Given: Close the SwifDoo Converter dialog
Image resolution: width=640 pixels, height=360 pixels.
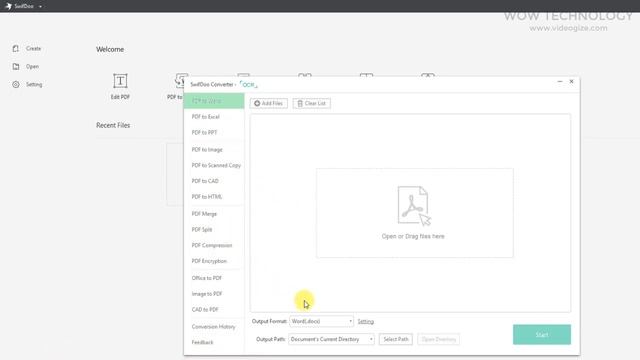Looking at the screenshot, I should click(571, 82).
